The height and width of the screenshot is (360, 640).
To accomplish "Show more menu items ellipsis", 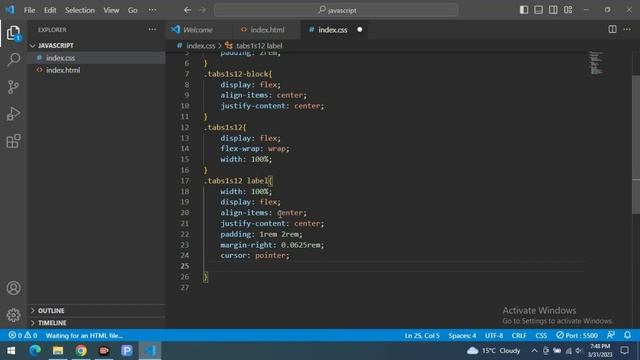I will coord(152,10).
